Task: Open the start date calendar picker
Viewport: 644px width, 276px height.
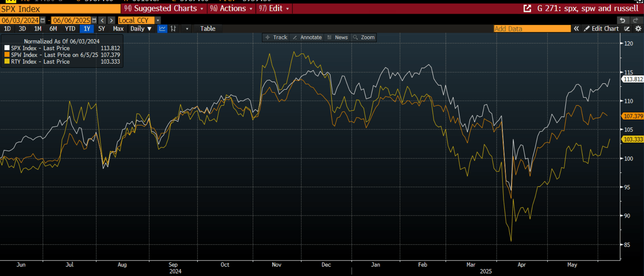Action: click(42, 20)
